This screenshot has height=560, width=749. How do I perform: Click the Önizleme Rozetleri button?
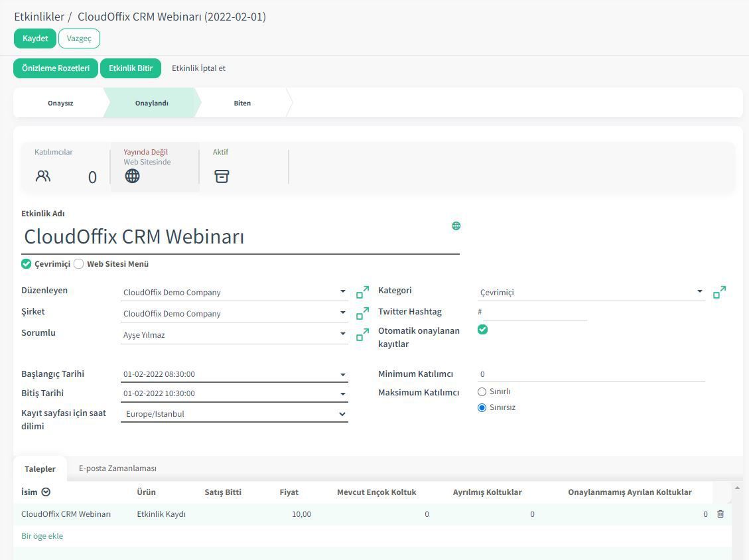[56, 68]
